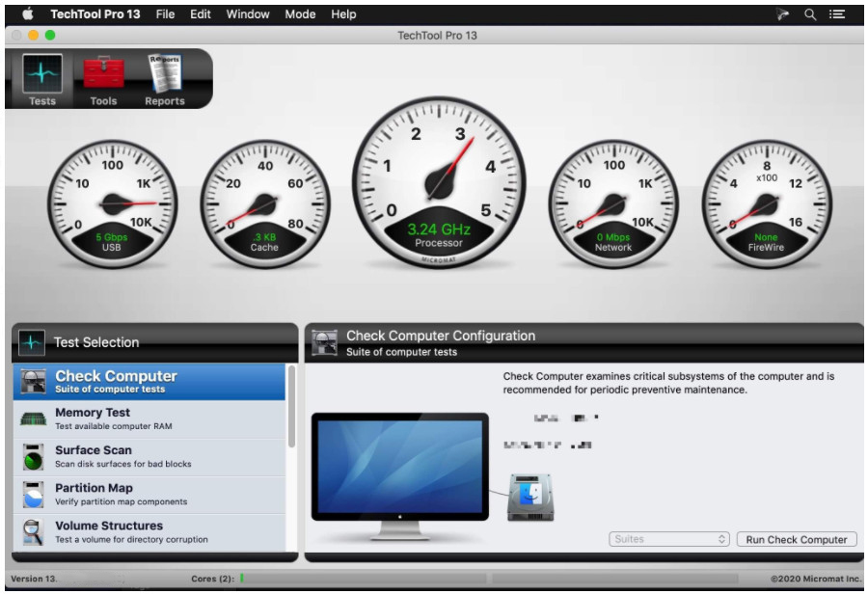The image size is (868, 594).
Task: Click the yellow minimize window button
Action: 33,36
